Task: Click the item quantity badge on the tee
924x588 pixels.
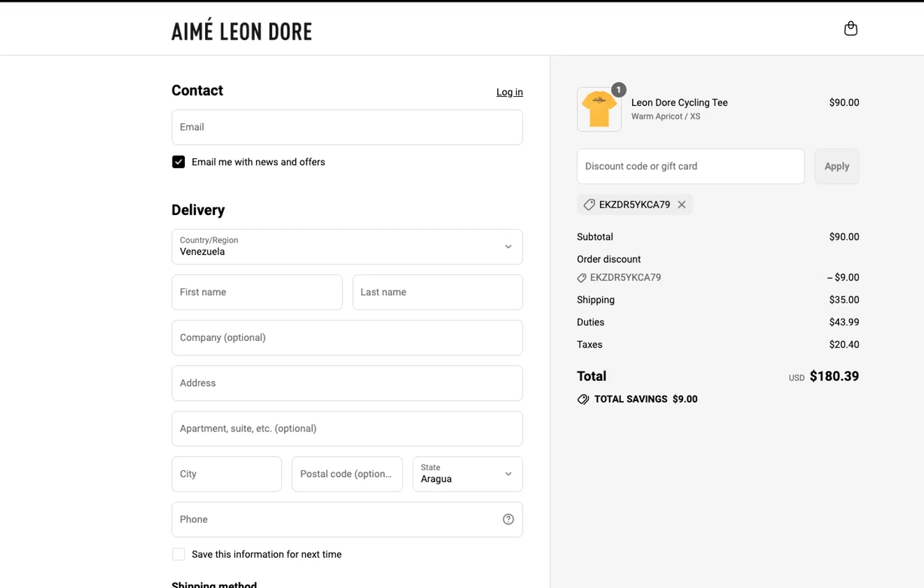Action: [x=619, y=90]
